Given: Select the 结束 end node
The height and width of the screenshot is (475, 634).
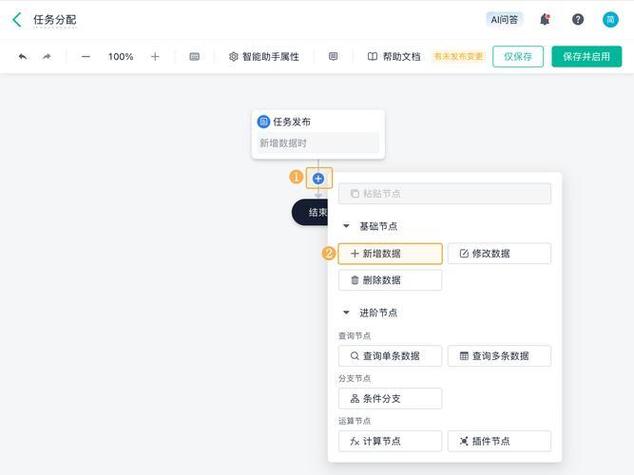Looking at the screenshot, I should [310, 212].
